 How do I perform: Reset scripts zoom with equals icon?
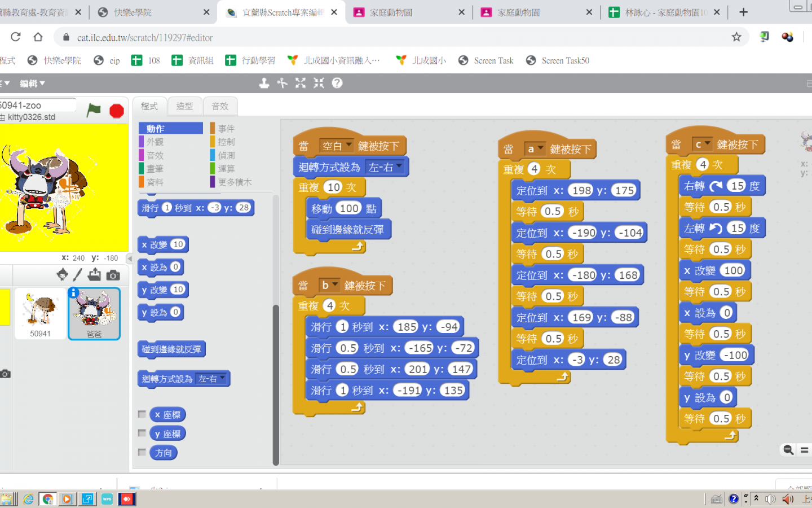coord(805,450)
